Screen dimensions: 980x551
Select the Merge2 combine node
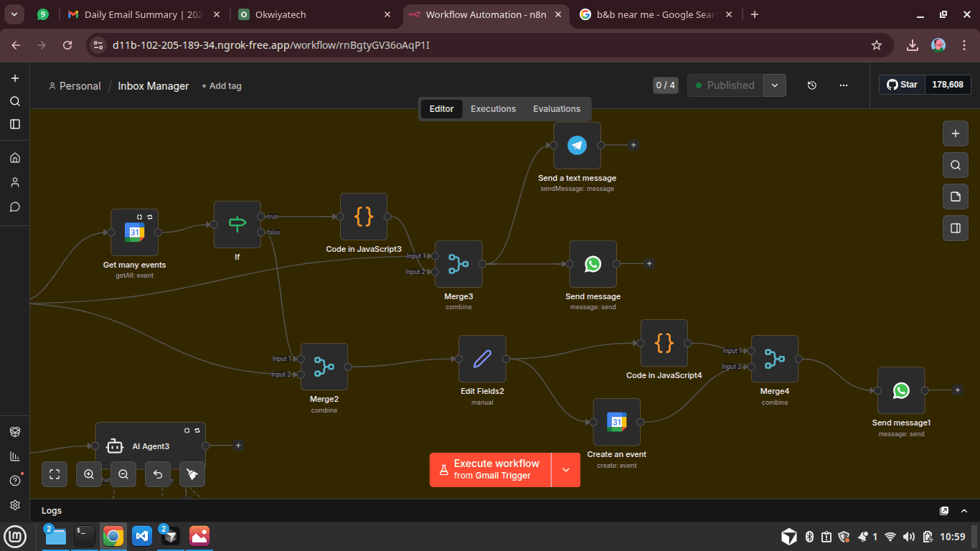click(324, 367)
